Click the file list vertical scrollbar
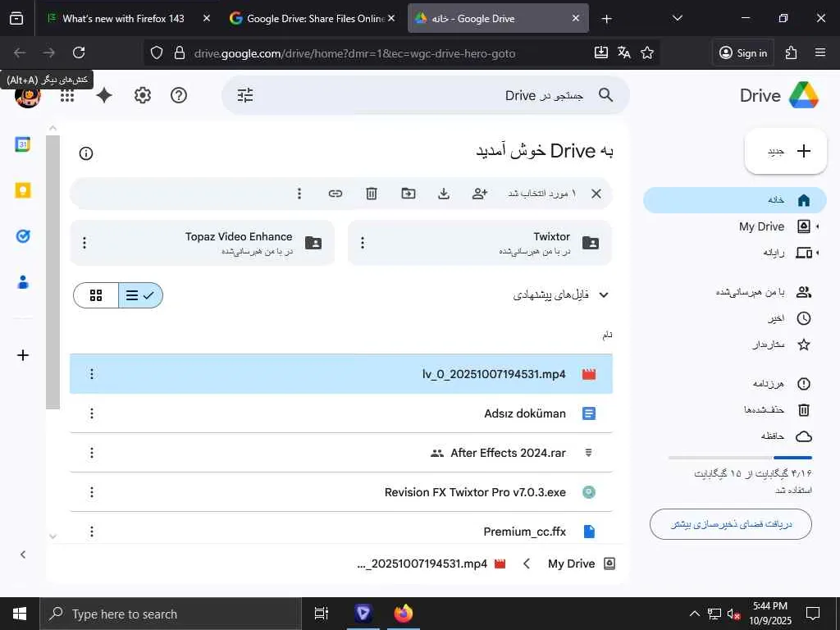The width and height of the screenshot is (840, 630). pyautogui.click(x=52, y=272)
